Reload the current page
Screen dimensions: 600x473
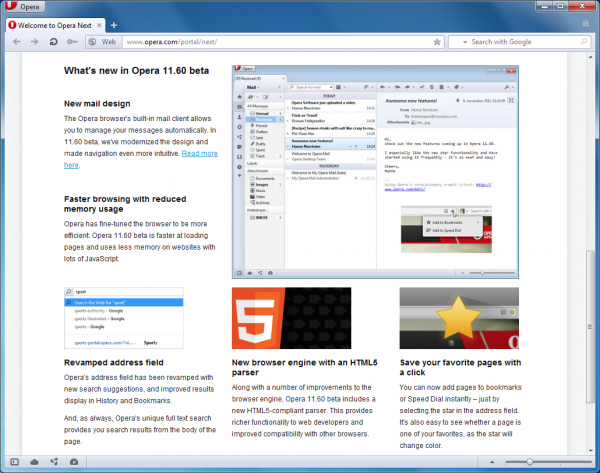point(53,42)
